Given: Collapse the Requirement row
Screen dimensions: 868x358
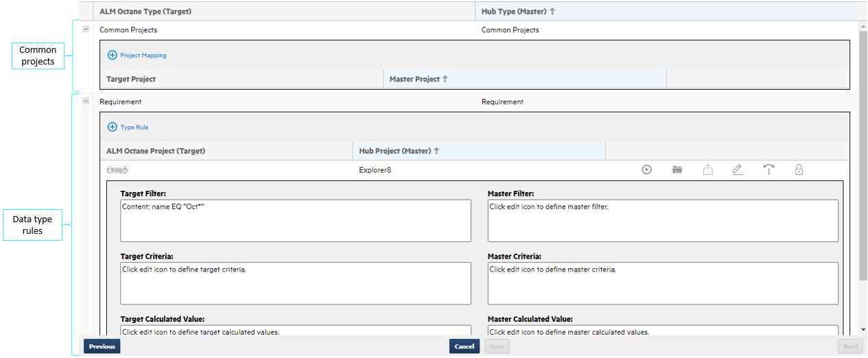Looking at the screenshot, I should (86, 102).
